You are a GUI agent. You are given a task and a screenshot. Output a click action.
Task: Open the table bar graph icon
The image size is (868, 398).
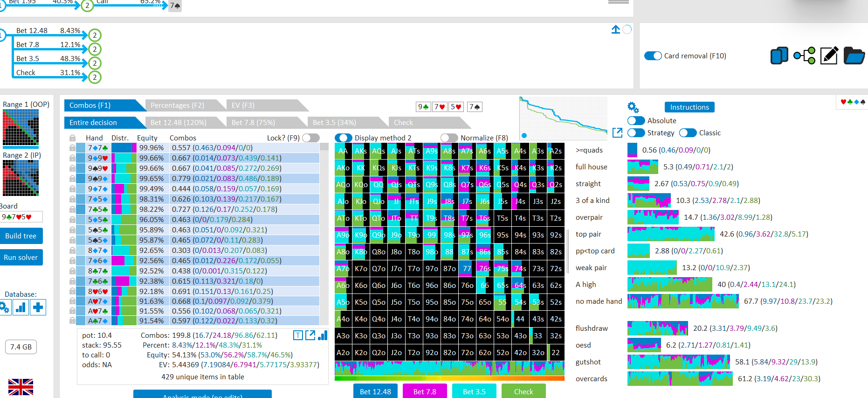coord(323,335)
